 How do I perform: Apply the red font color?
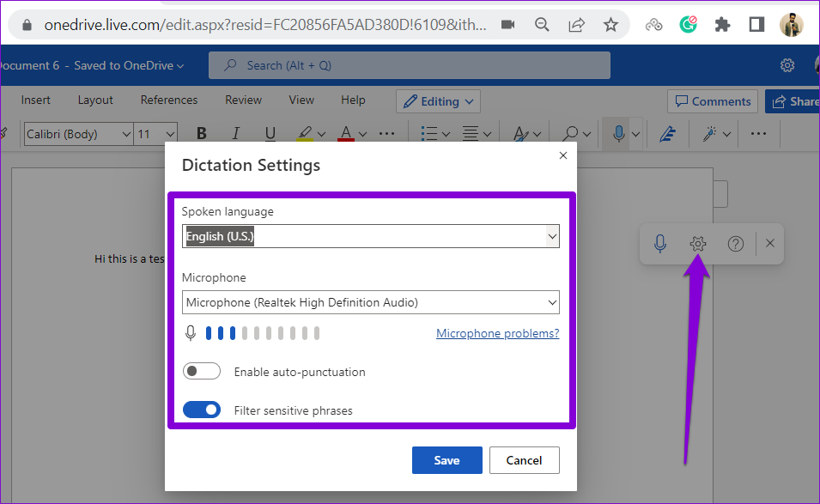pos(346,134)
